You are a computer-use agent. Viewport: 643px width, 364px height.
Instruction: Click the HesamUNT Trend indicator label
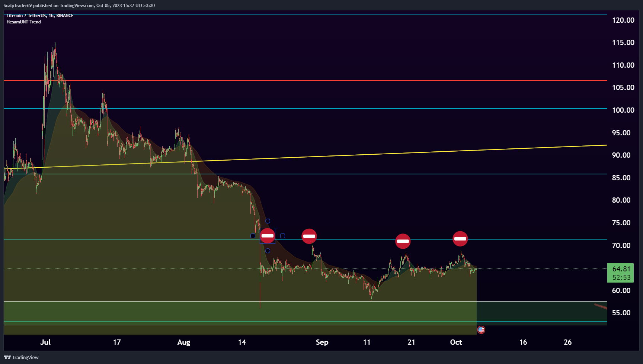[24, 22]
